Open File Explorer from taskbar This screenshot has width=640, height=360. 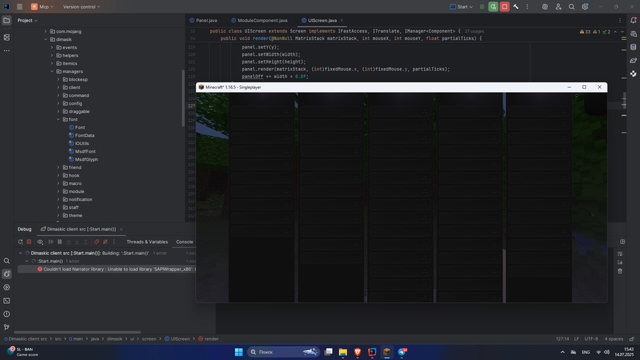(343, 352)
